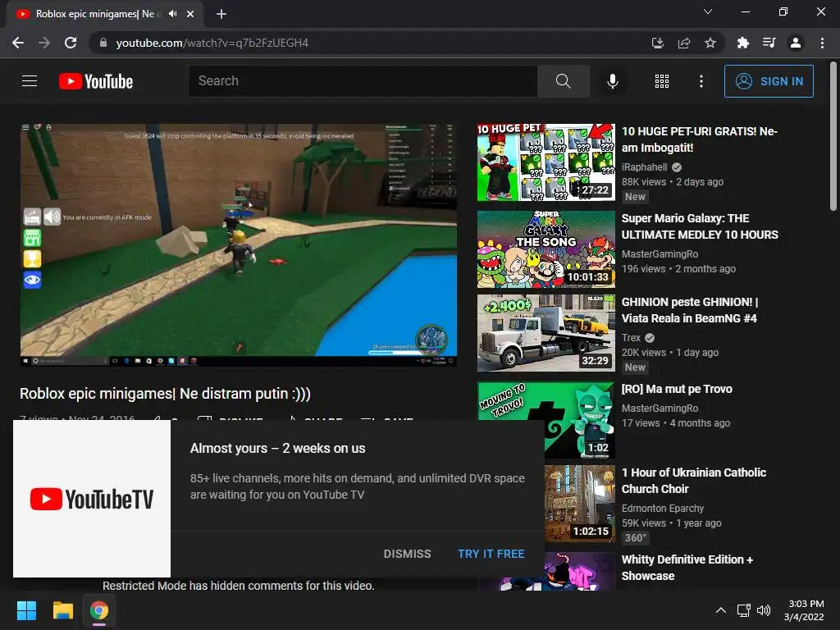Click TRY IT FREE
840x630 pixels.
click(491, 554)
